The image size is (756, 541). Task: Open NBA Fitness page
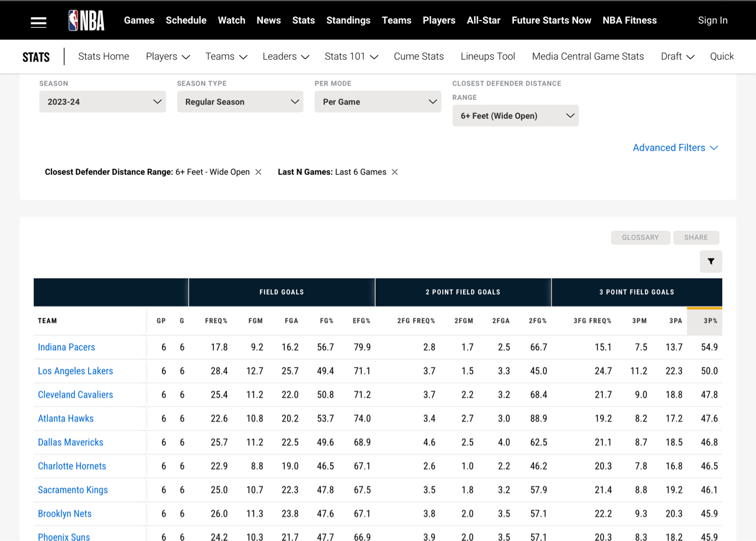click(630, 20)
